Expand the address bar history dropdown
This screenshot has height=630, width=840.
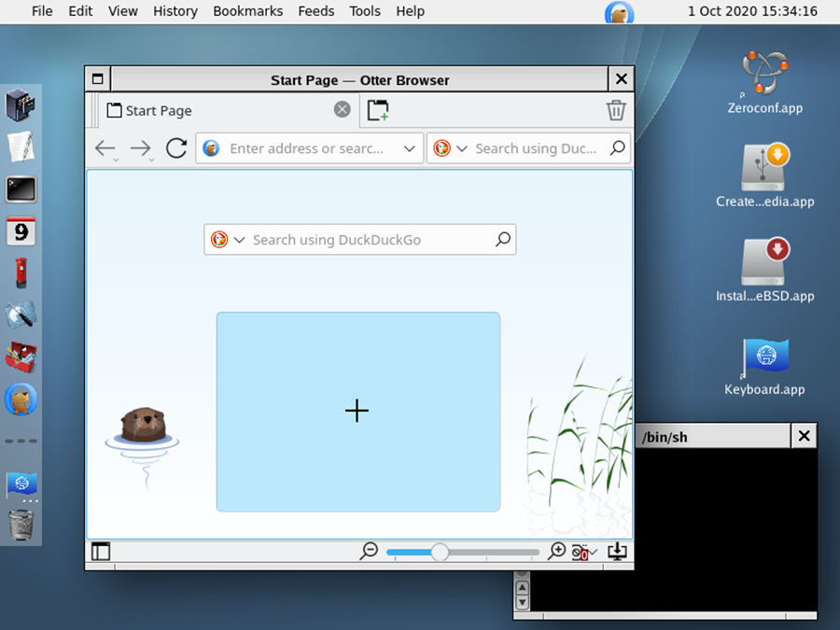pyautogui.click(x=410, y=148)
